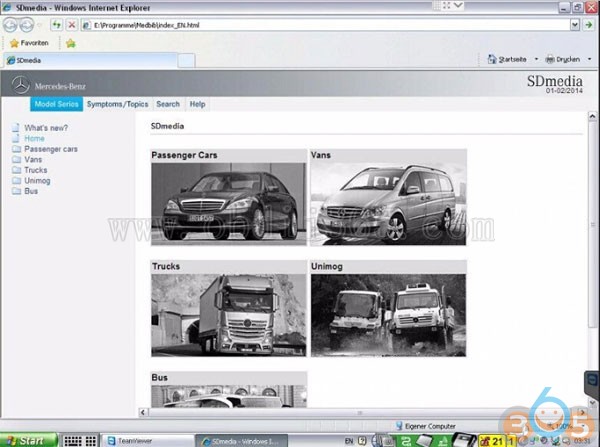Viewport: 600px width, 447px height.
Task: Click the number pad grid taskbar icon
Action: point(91,441)
